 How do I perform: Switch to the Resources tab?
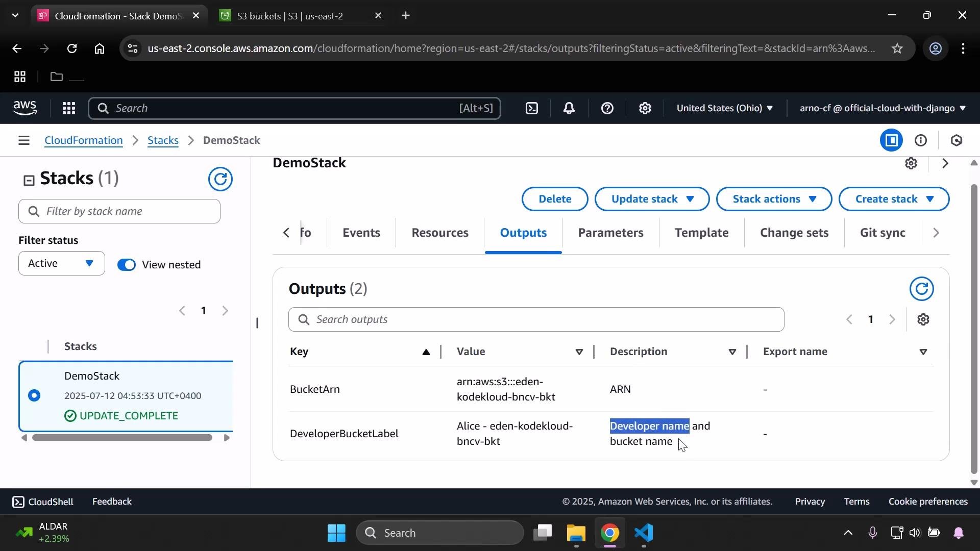(x=440, y=233)
